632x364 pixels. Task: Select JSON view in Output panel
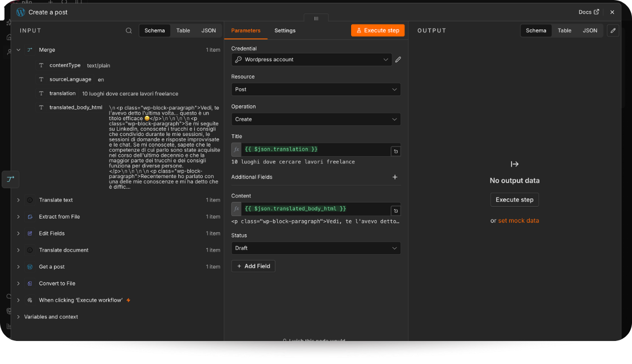click(590, 31)
